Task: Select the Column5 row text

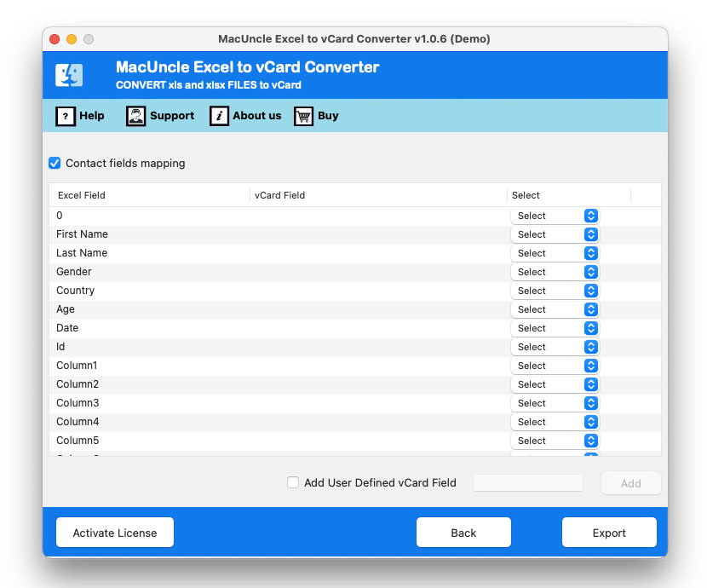Action: tap(78, 440)
